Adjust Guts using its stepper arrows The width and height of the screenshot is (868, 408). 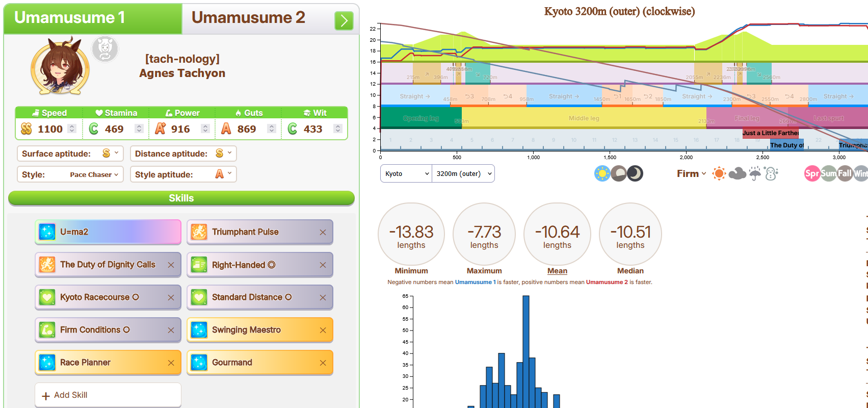tap(272, 129)
